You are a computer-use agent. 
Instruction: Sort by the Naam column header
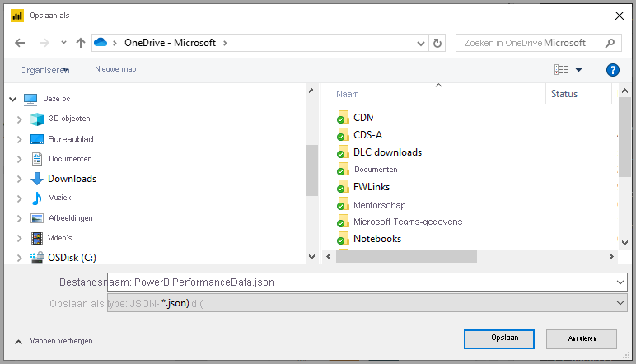coord(347,94)
